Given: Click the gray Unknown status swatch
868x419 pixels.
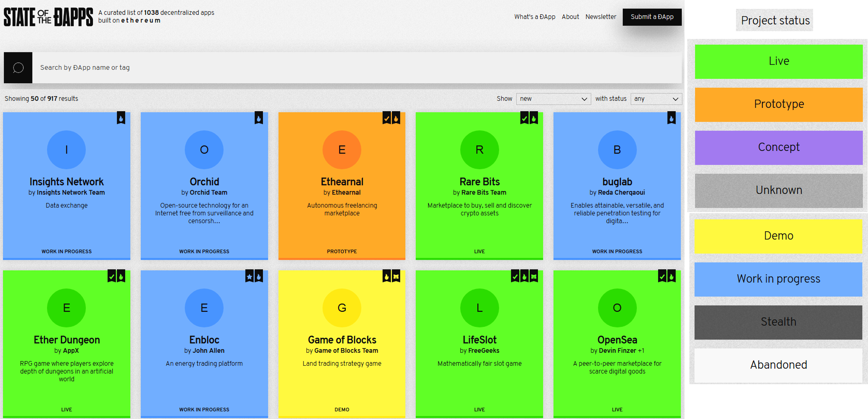Looking at the screenshot, I should click(x=779, y=191).
